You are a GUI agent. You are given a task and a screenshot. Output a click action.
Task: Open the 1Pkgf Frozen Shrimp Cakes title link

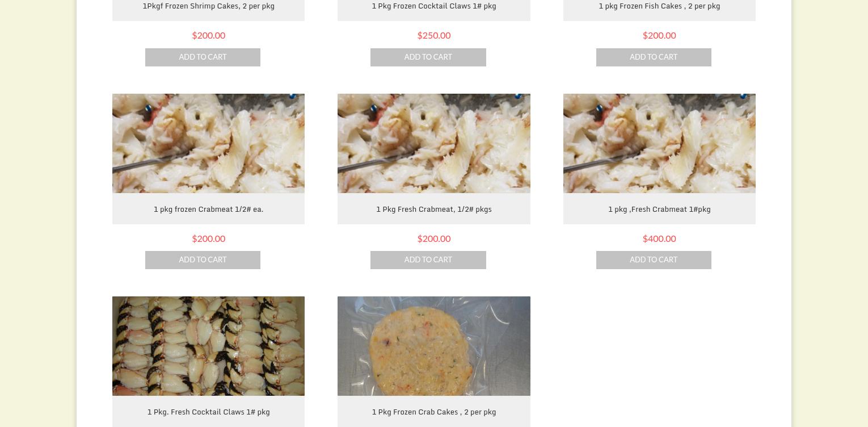208,6
